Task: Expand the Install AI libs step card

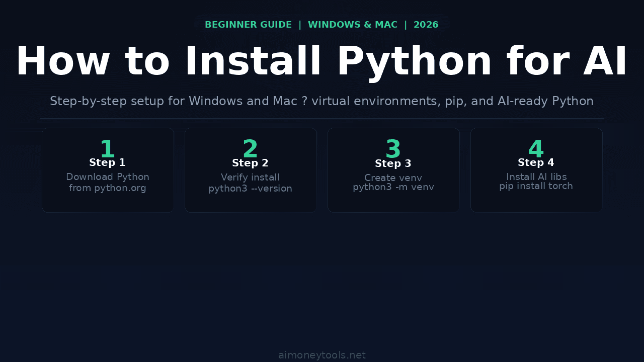Action: [536, 169]
